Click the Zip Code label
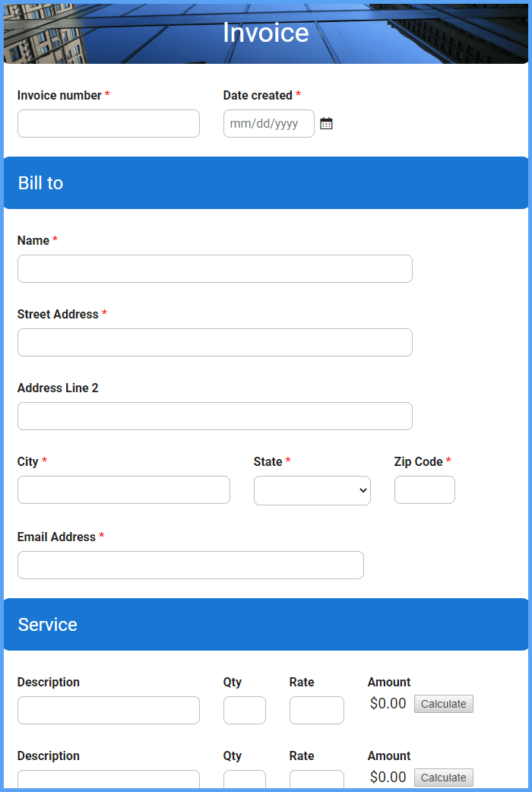This screenshot has height=792, width=532. coord(418,461)
